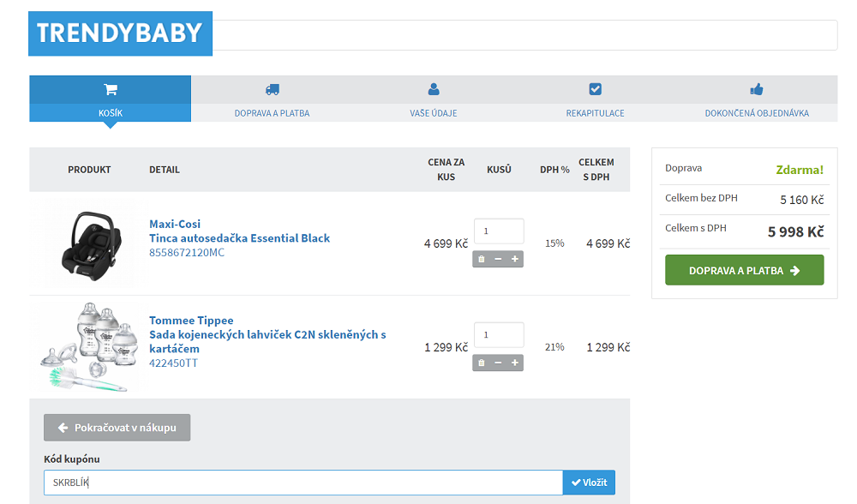Viewport: 857px width, 504px height.
Task: Click the TRENDYBABY logo
Action: (x=120, y=33)
